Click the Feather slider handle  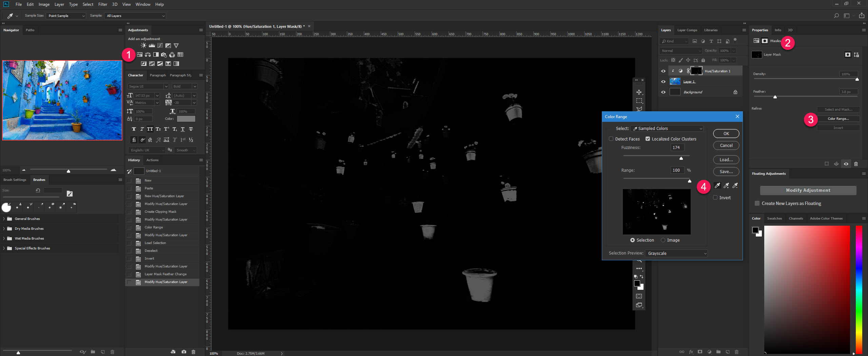pos(775,97)
